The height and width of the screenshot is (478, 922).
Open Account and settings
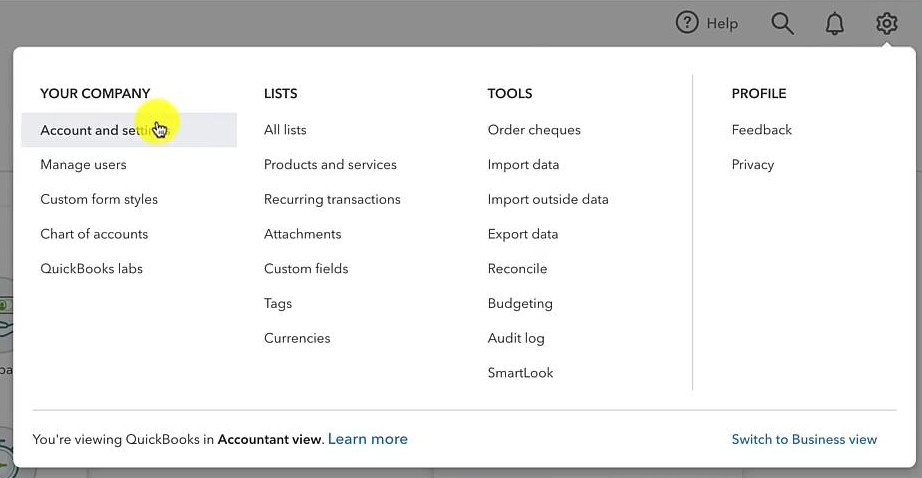tap(129, 130)
